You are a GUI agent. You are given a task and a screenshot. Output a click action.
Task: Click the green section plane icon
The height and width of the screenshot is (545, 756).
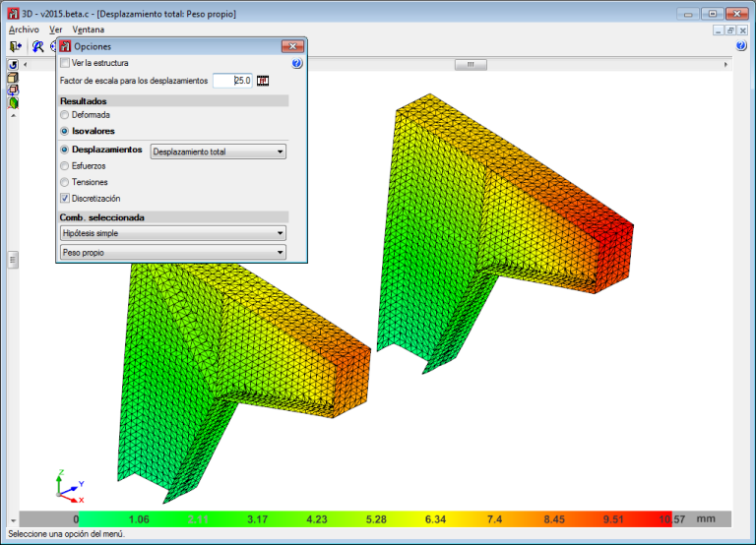pyautogui.click(x=13, y=102)
